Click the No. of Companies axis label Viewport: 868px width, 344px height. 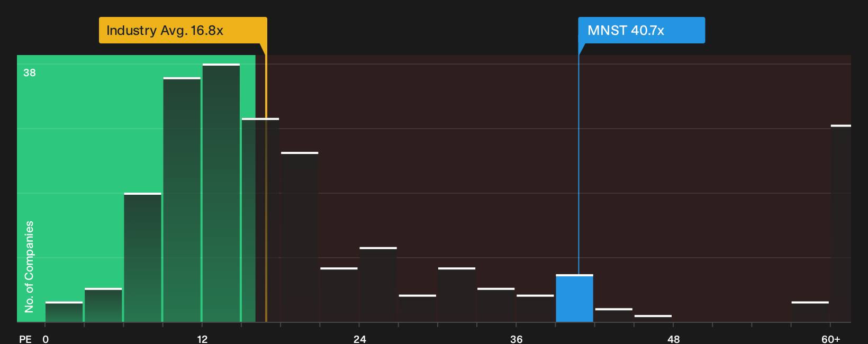(29, 267)
